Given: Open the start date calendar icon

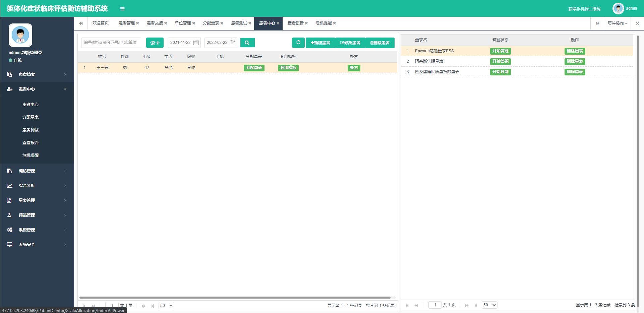Looking at the screenshot, I should pos(196,43).
